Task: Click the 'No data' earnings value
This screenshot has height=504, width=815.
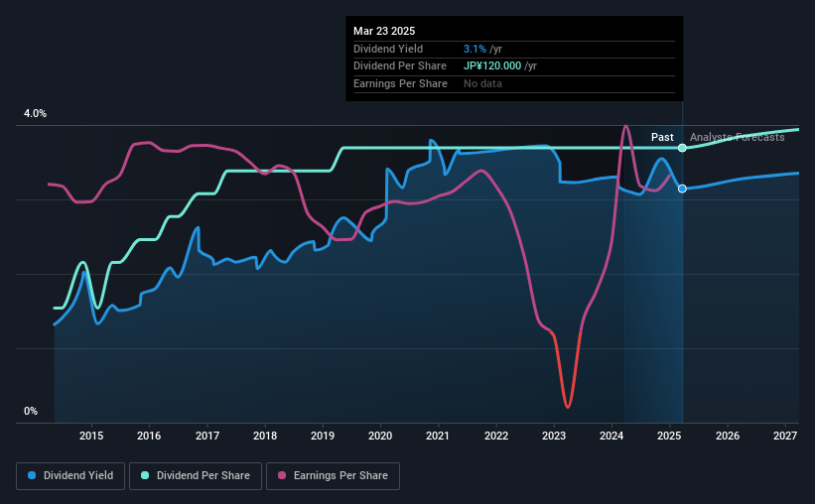Action: point(482,83)
